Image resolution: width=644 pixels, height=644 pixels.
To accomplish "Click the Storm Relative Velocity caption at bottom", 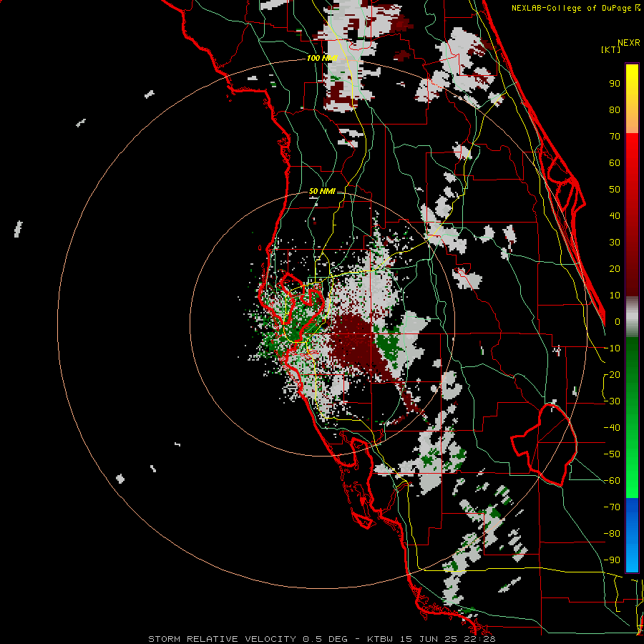I will (321, 639).
